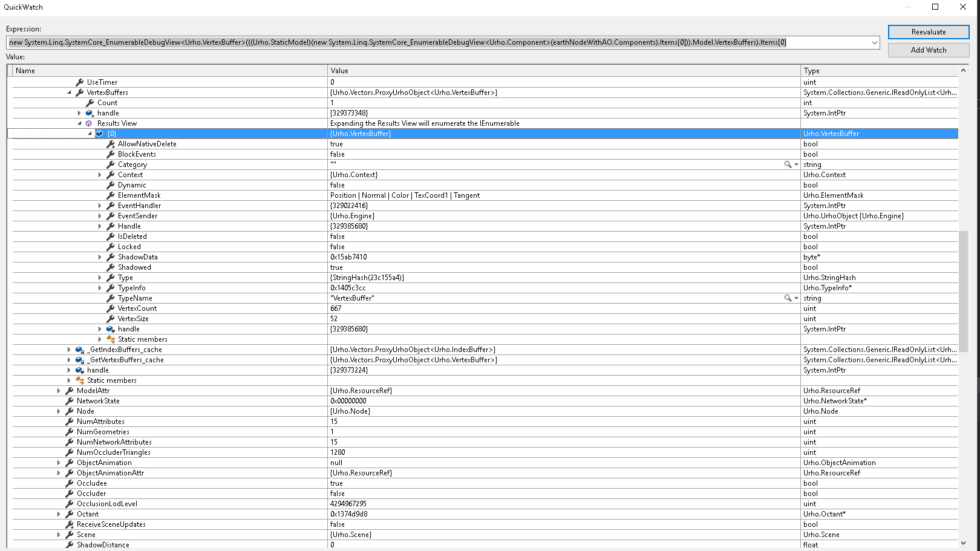Click the Value column header
The image size is (980, 551).
pyautogui.click(x=564, y=71)
